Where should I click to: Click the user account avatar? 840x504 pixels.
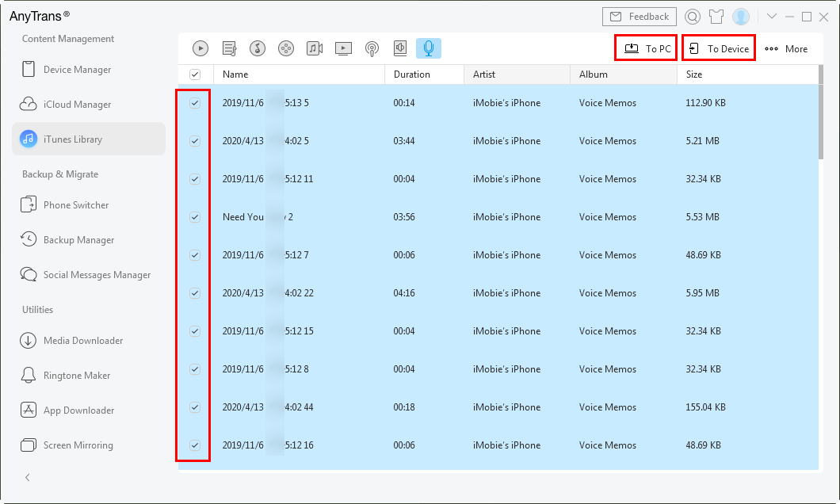pos(741,17)
